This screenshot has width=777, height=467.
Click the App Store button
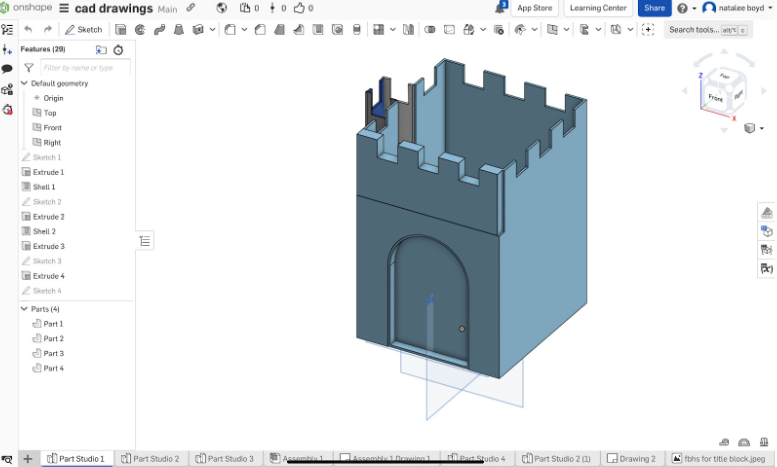coord(535,8)
